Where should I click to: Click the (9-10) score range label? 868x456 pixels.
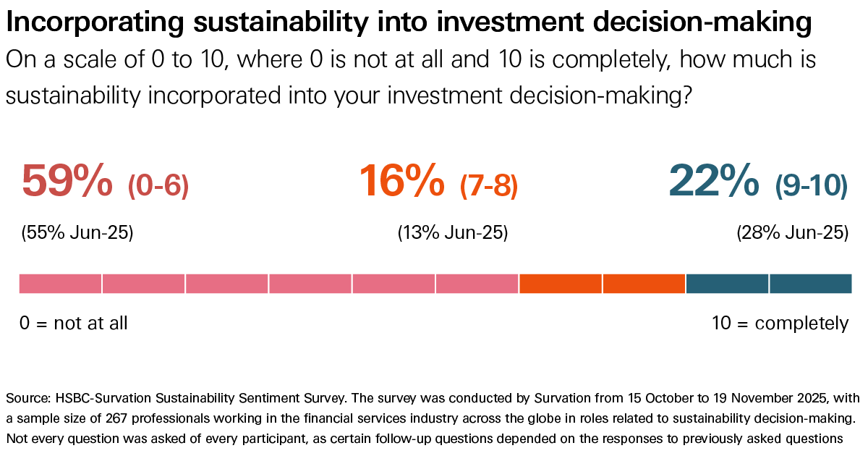coord(811,187)
